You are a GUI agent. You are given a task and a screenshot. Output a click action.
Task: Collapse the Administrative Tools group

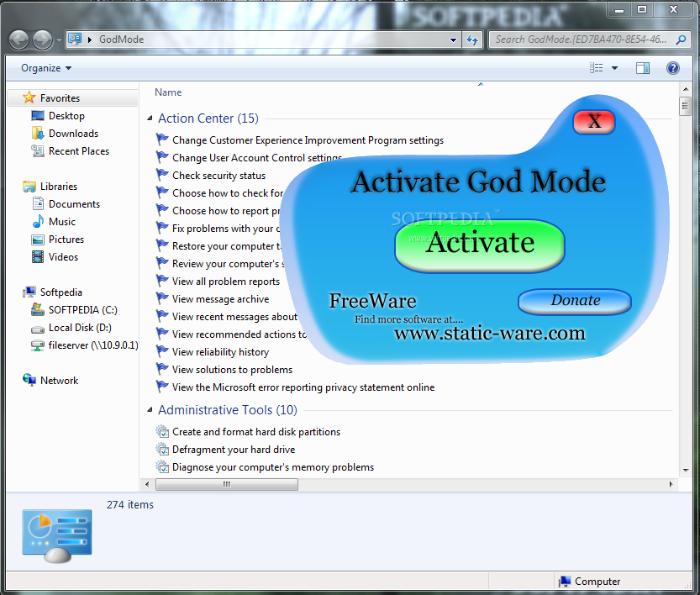point(150,410)
